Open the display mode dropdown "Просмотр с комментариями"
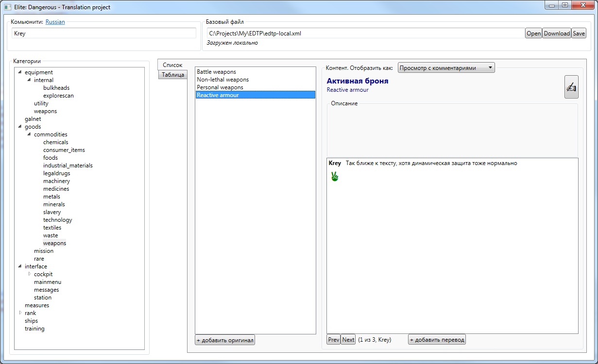The image size is (598, 364). click(446, 68)
